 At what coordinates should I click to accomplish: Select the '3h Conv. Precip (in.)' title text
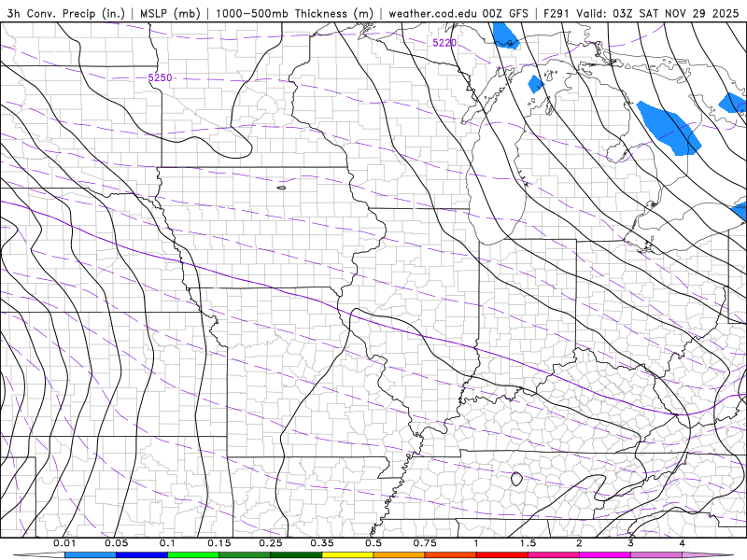tap(65, 13)
